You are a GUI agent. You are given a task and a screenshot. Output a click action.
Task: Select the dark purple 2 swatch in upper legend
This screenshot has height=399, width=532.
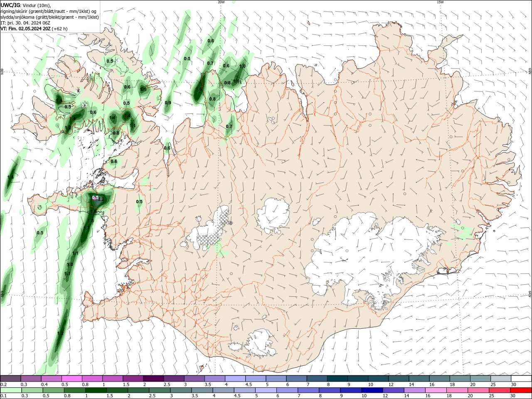[x=153, y=379]
